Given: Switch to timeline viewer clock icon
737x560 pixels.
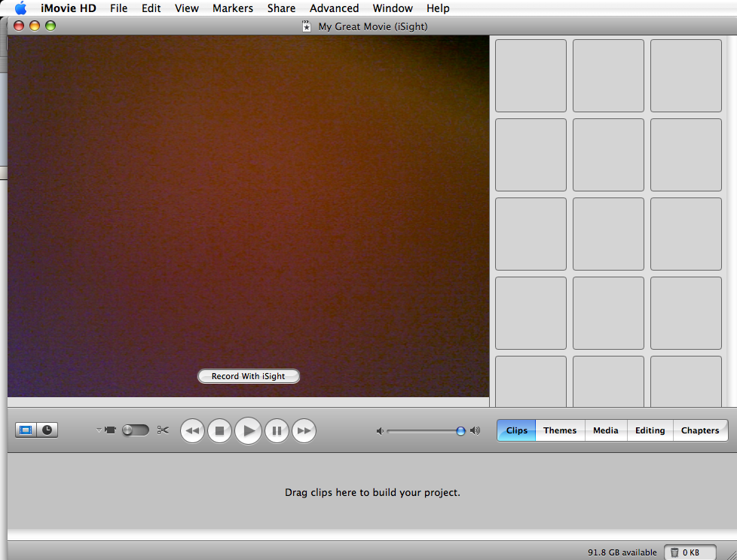Looking at the screenshot, I should coord(47,430).
